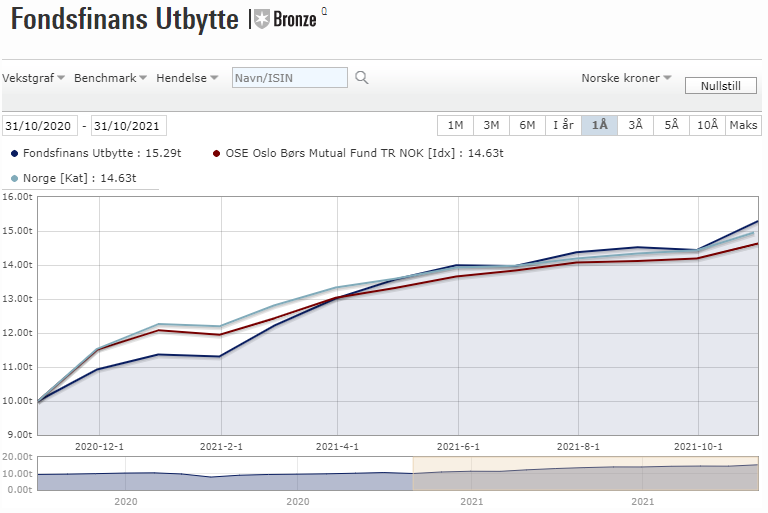Click the Fondsfinans Utbytte title
The width and height of the screenshot is (768, 513).
[124, 20]
